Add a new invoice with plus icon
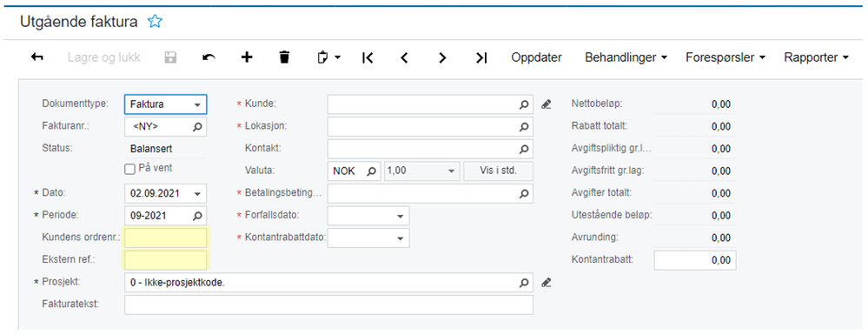This screenshot has height=335, width=868. pos(247,57)
